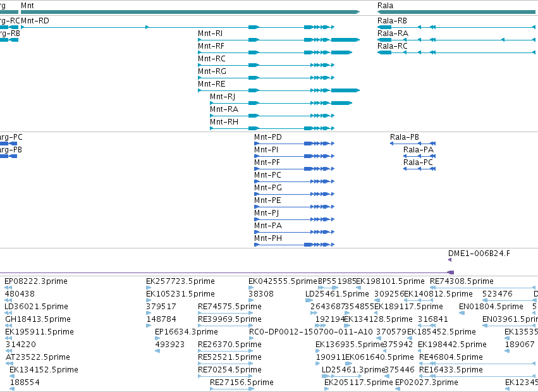
Task: Click EST EP16634.3prime label
Action: click(x=186, y=332)
